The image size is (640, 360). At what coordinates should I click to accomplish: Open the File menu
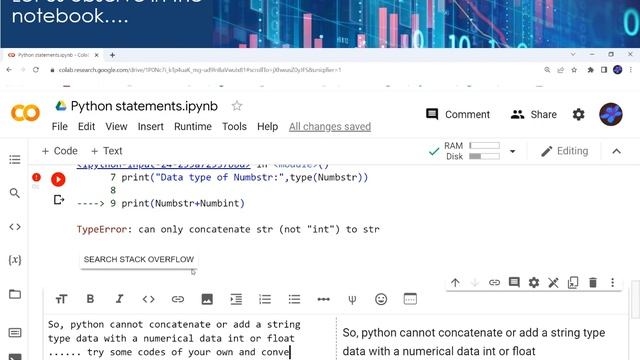pos(60,127)
